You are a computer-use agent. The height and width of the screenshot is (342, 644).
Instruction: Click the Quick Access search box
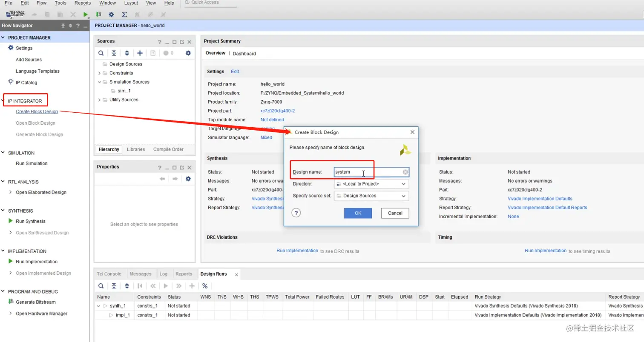[210, 3]
